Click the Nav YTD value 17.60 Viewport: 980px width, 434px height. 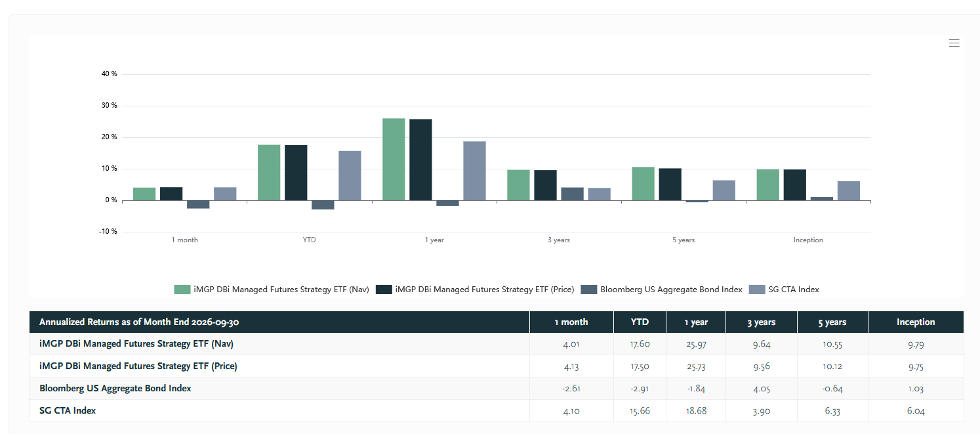(x=640, y=344)
